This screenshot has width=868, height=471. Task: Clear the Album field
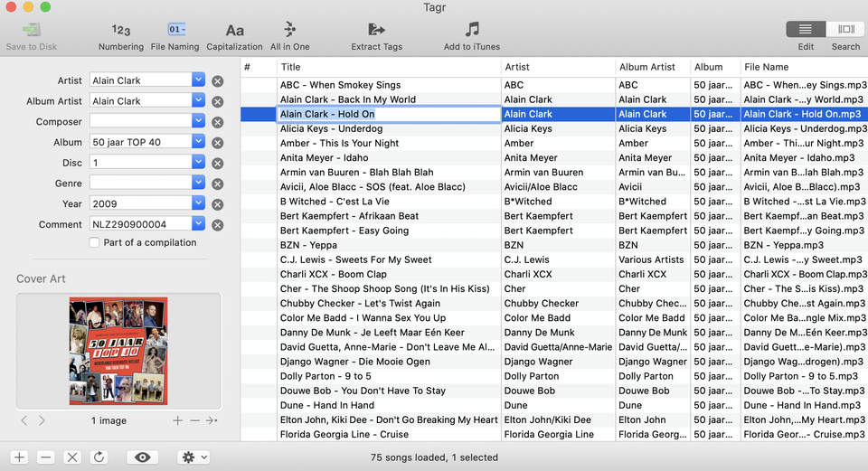click(218, 143)
